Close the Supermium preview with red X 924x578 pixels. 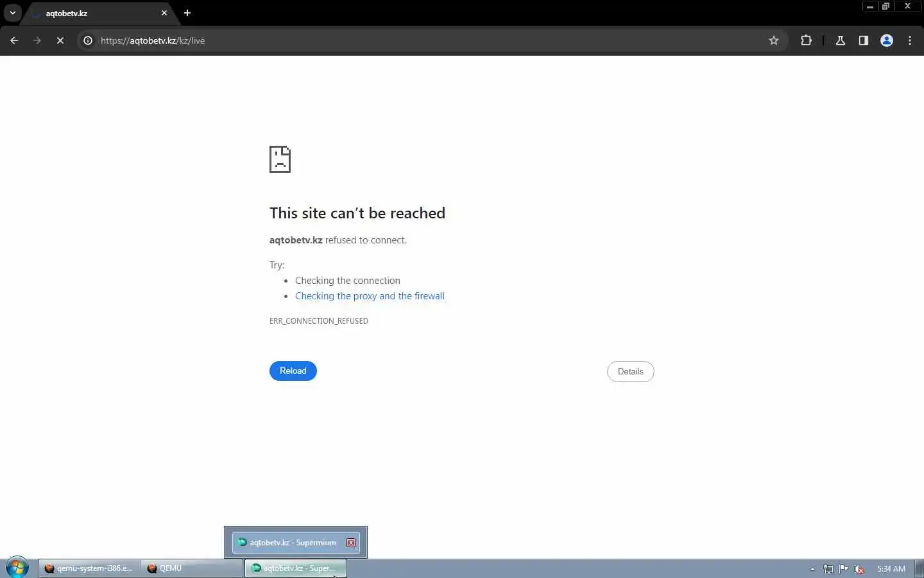(351, 543)
